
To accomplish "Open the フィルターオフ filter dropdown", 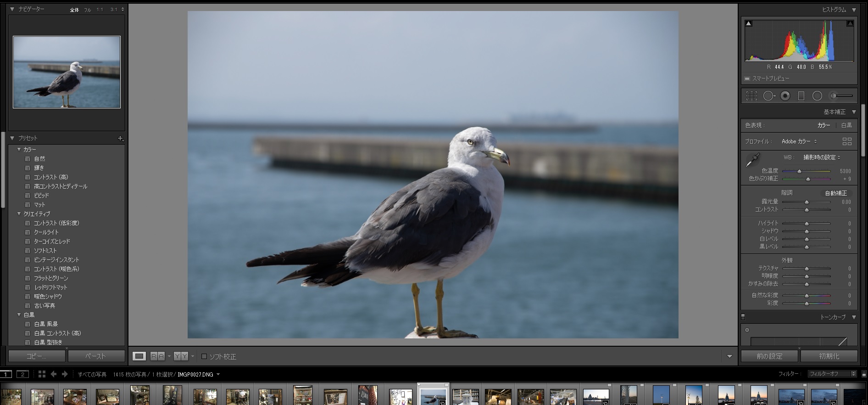I will coord(832,374).
